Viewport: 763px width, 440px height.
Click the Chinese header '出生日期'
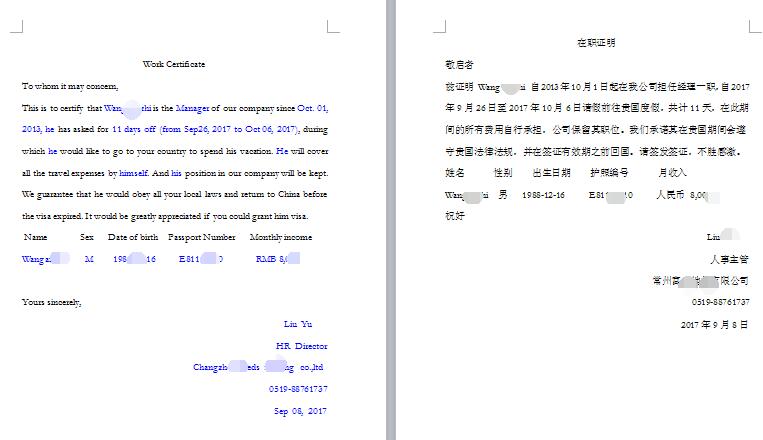[551, 172]
